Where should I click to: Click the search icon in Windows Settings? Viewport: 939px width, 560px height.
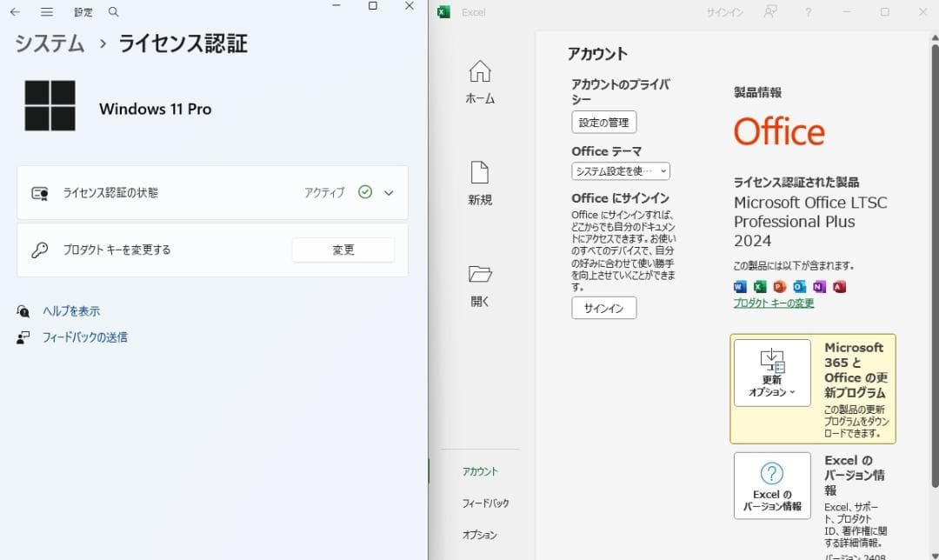113,12
